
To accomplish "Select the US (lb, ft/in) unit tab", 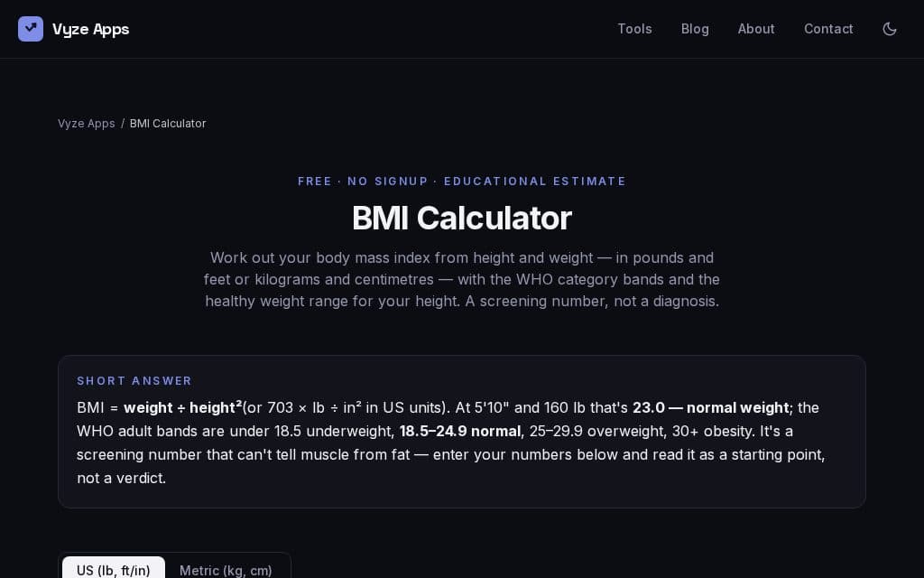I will pyautogui.click(x=114, y=570).
